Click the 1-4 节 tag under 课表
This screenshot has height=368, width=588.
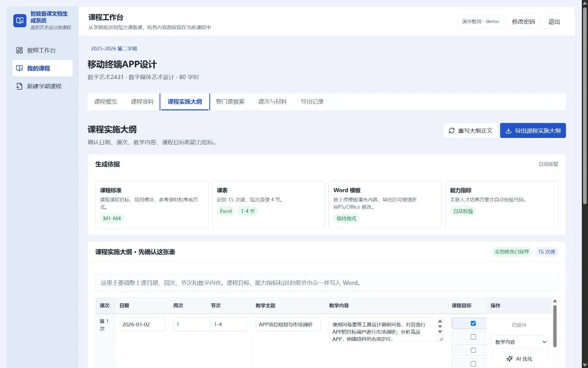click(248, 211)
